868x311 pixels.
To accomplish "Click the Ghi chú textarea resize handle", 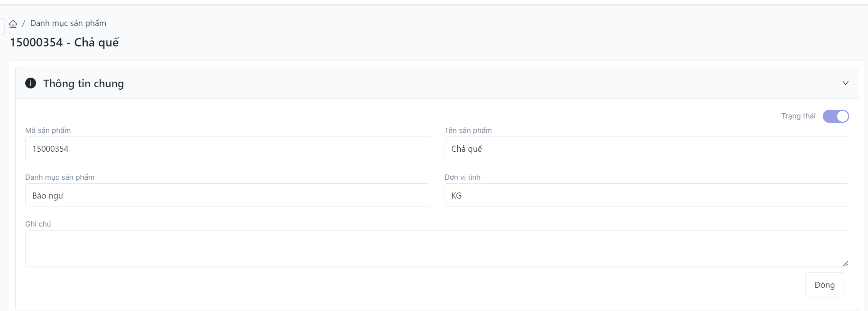I will [845, 263].
